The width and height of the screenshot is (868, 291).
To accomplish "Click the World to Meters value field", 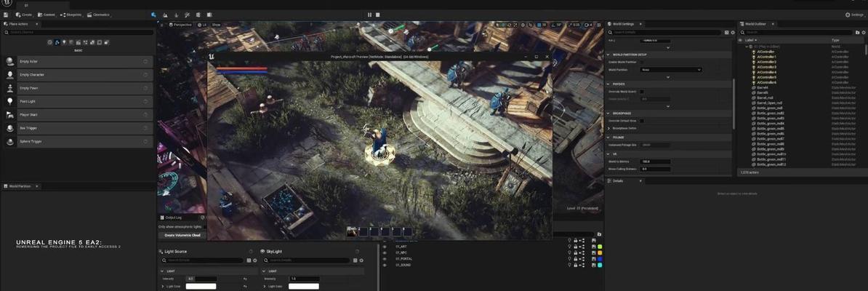I will tap(656, 162).
